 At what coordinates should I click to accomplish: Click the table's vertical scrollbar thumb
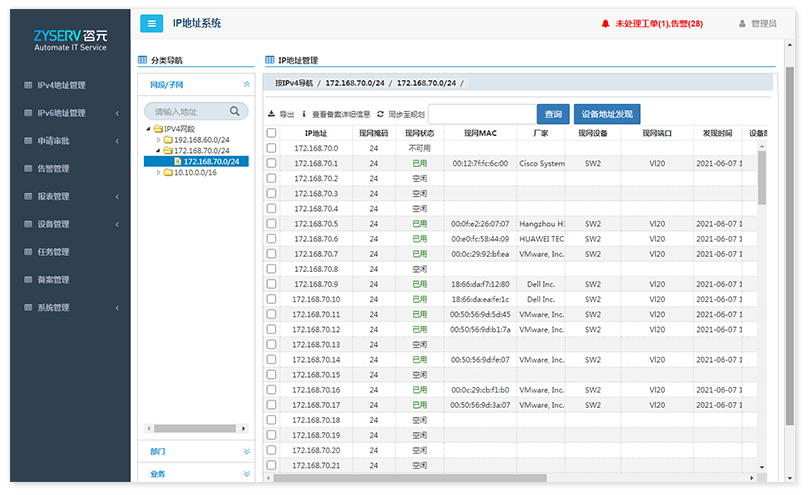(x=762, y=178)
